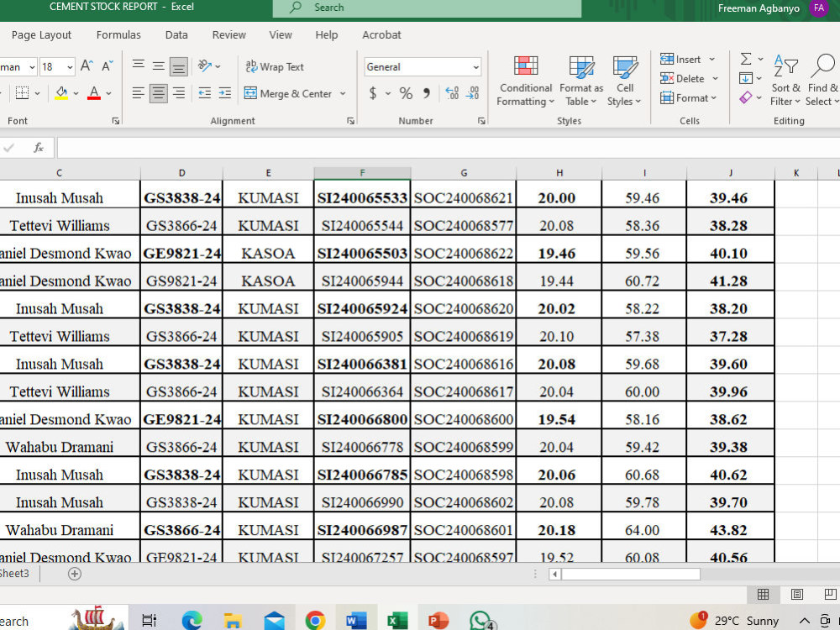840x630 pixels.
Task: Open Font dialog launcher
Action: [116, 121]
